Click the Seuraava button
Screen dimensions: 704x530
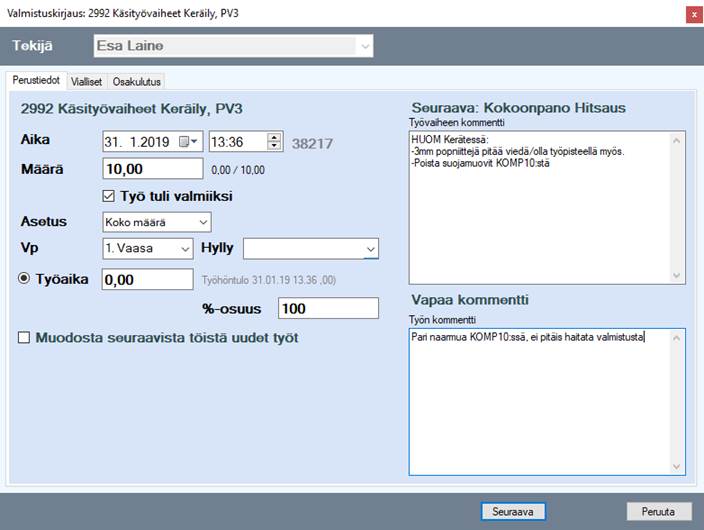[x=512, y=511]
